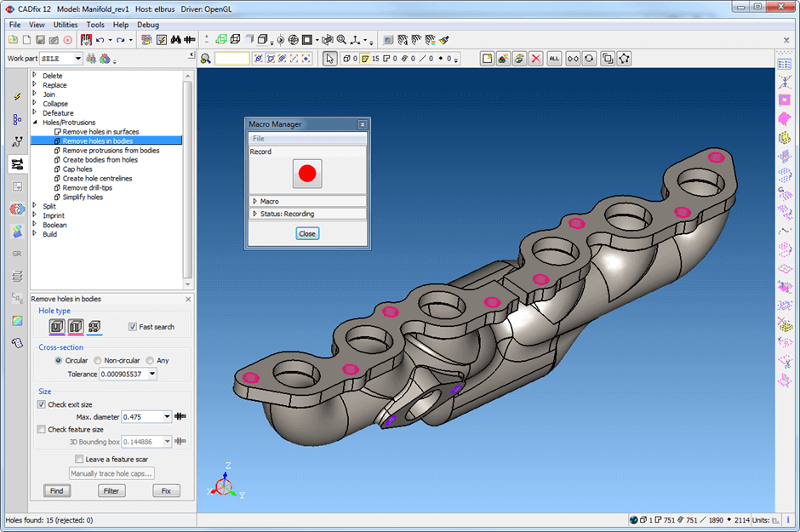Click the pink solid shape icon in right toolbar
800x532 pixels.
tap(785, 119)
